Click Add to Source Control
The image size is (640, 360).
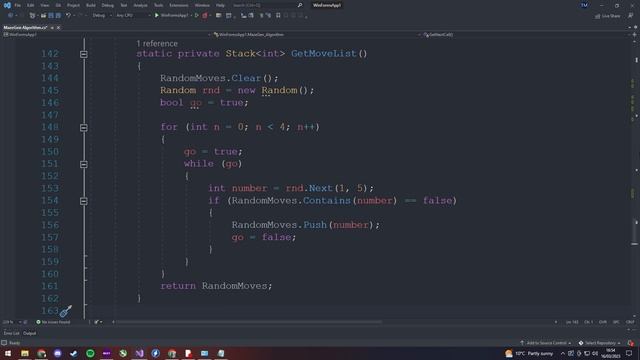tap(545, 343)
